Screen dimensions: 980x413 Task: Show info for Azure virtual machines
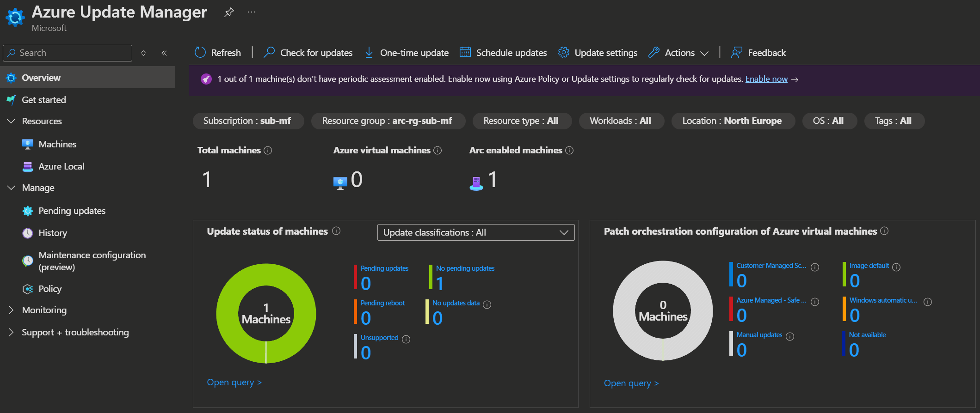(438, 151)
